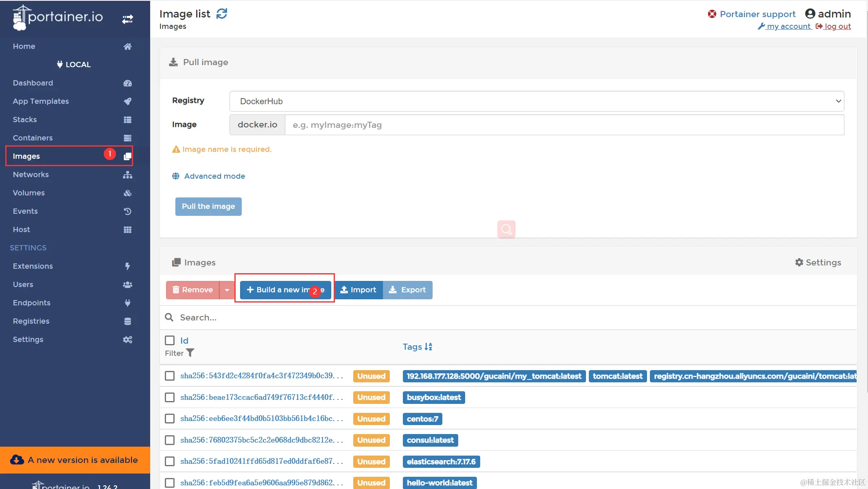Image resolution: width=868 pixels, height=489 pixels.
Task: Navigate to Registries in settings menu
Action: (x=31, y=321)
